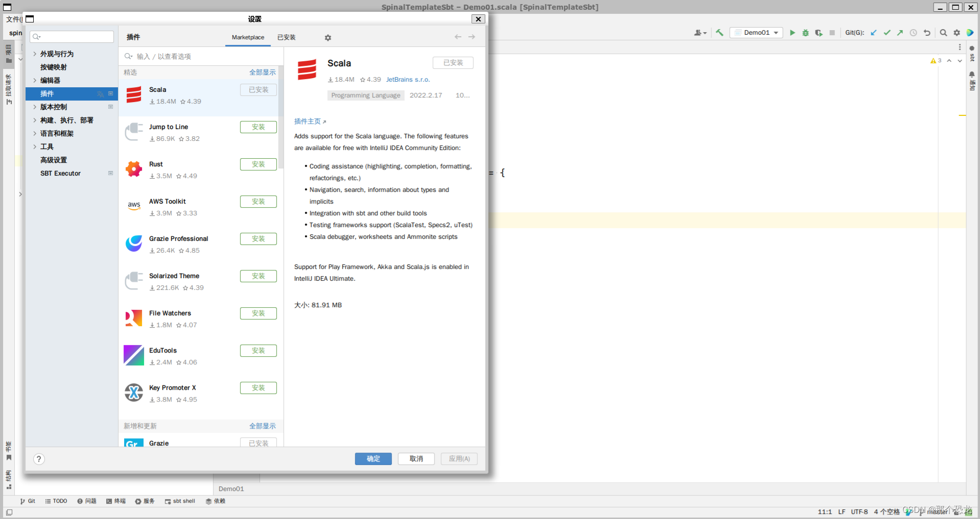Expand 编辑器 settings node
Image resolution: width=980 pixels, height=519 pixels.
(35, 80)
